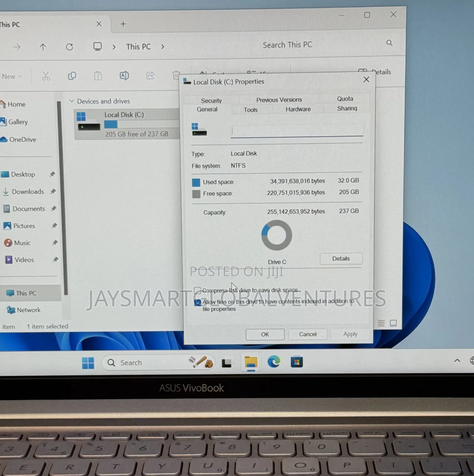474x476 pixels.
Task: Select Local Disk (C:) drive in File Explorer
Action: [127, 124]
